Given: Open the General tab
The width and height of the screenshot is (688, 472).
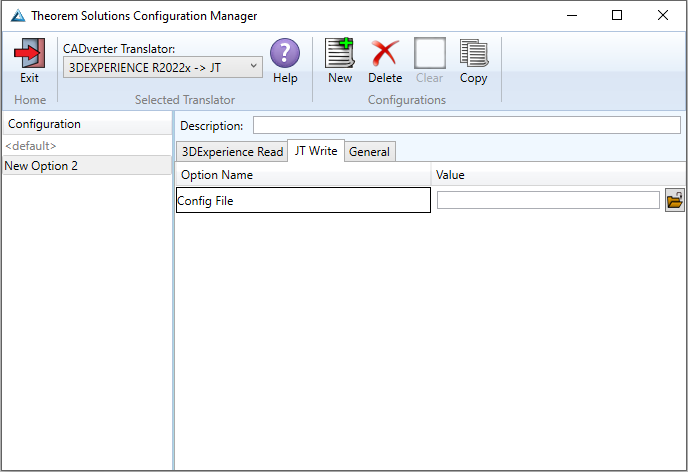Looking at the screenshot, I should (x=369, y=152).
